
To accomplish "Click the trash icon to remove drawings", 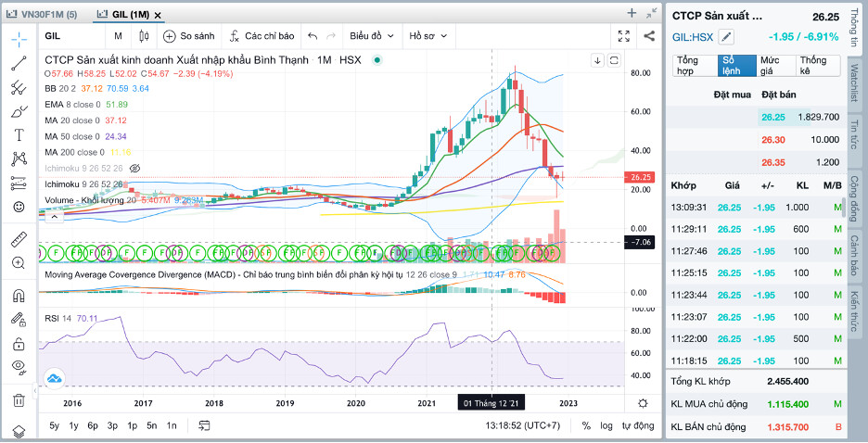I will 19,400.
